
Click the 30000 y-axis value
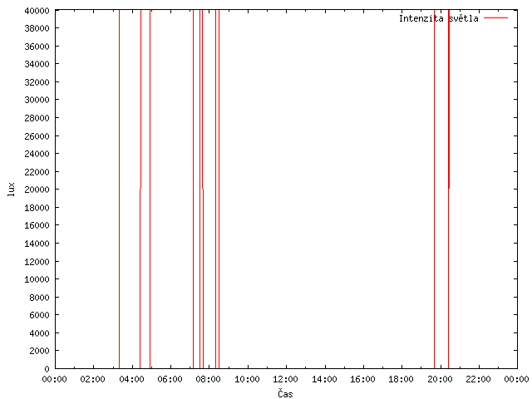(37, 100)
